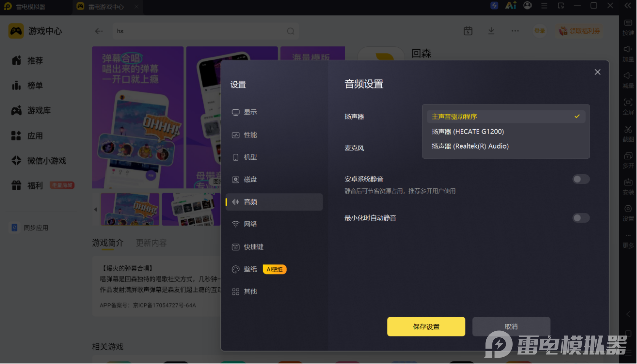Choose 主声音驱动程序 in speaker dropdown
The width and height of the screenshot is (637, 364).
tap(506, 116)
